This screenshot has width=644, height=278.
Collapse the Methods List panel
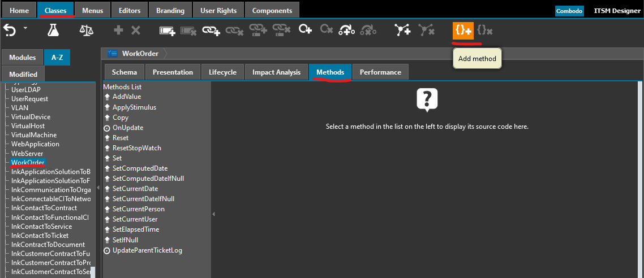point(213,214)
